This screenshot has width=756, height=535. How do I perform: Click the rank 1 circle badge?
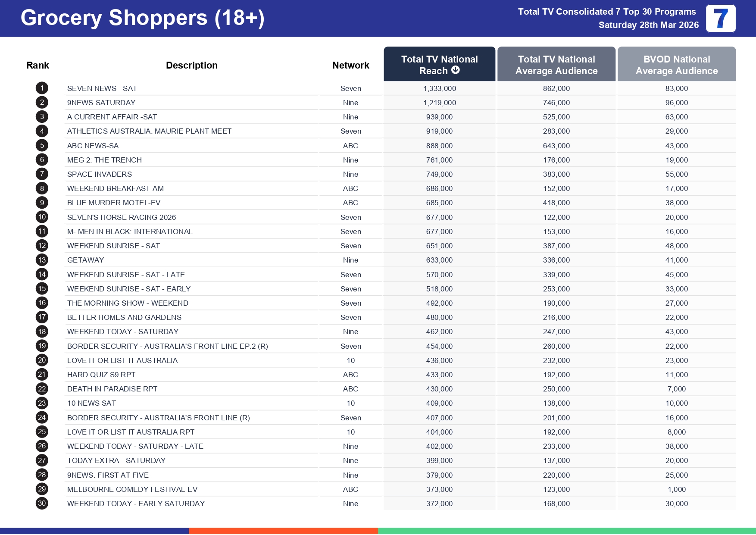pos(42,88)
